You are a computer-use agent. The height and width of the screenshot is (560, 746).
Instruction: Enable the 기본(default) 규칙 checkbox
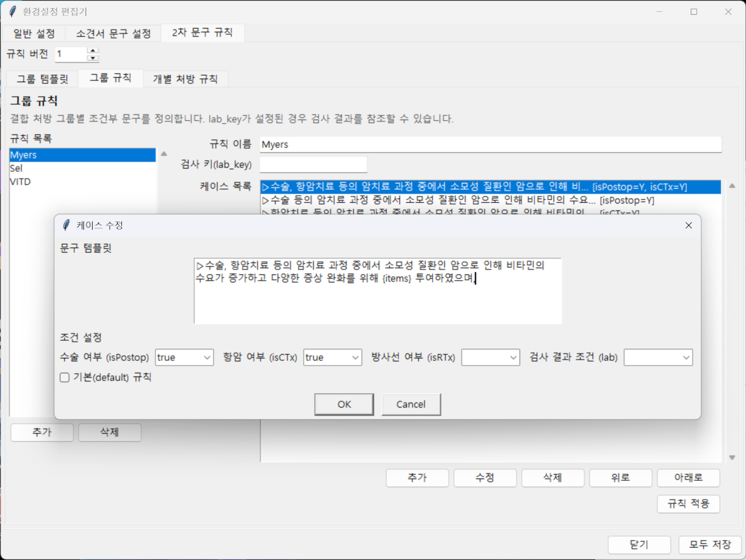65,377
